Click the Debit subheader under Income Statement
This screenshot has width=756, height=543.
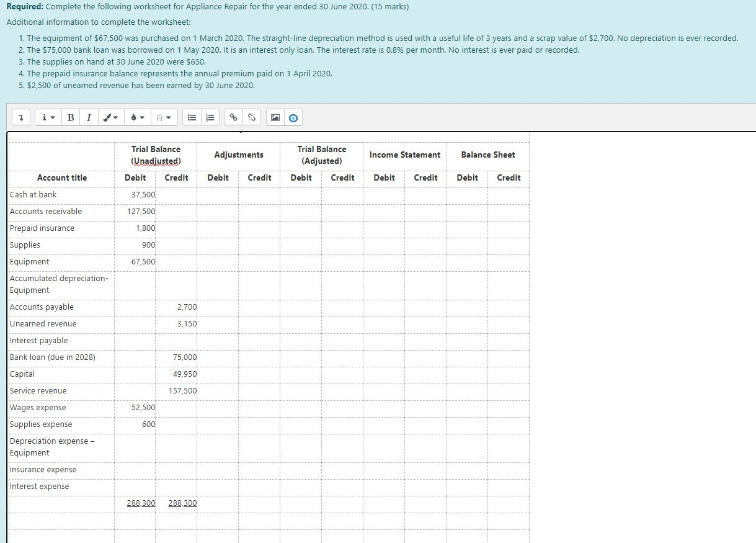(x=384, y=178)
